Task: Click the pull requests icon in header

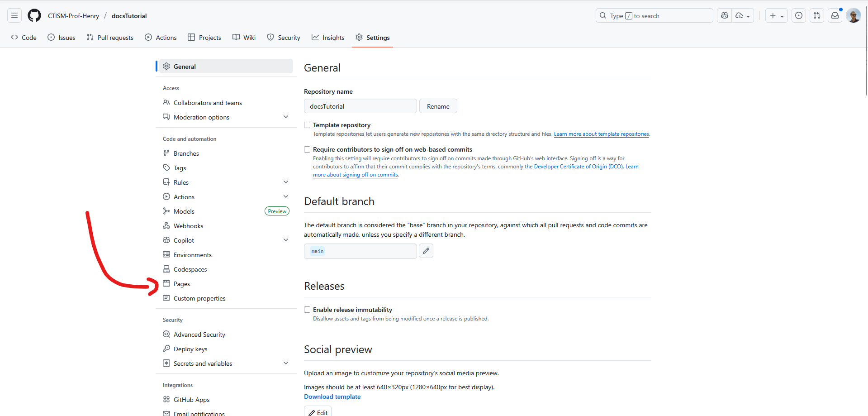Action: pos(817,16)
